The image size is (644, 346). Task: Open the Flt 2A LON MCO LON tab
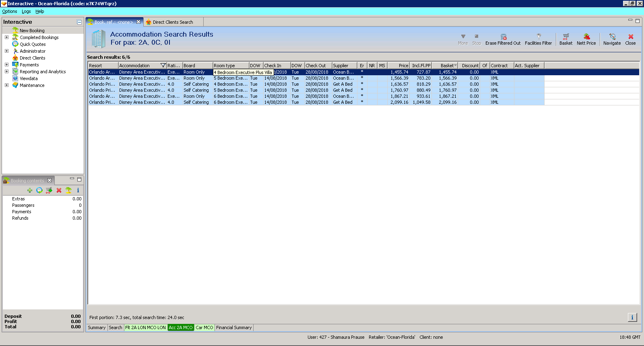click(145, 327)
